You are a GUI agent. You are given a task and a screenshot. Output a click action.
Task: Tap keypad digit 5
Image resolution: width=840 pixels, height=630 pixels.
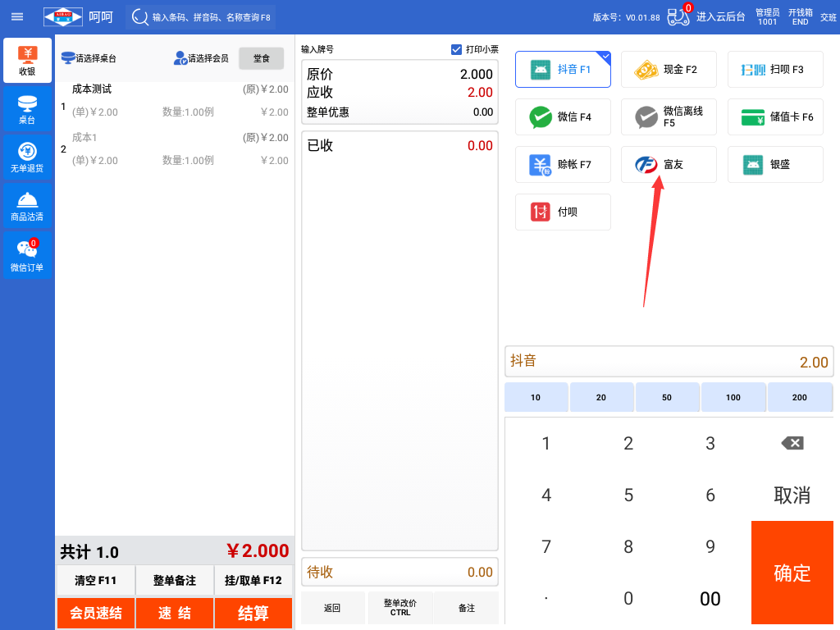[x=628, y=495]
